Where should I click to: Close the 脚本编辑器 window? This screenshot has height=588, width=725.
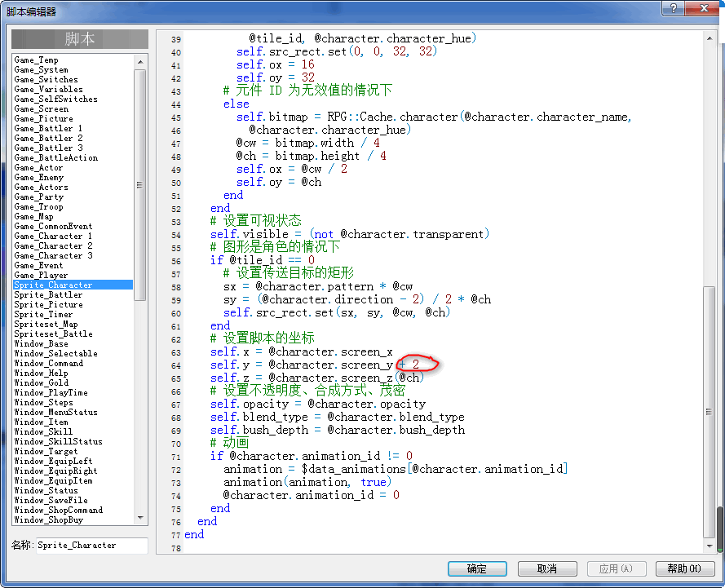point(702,8)
